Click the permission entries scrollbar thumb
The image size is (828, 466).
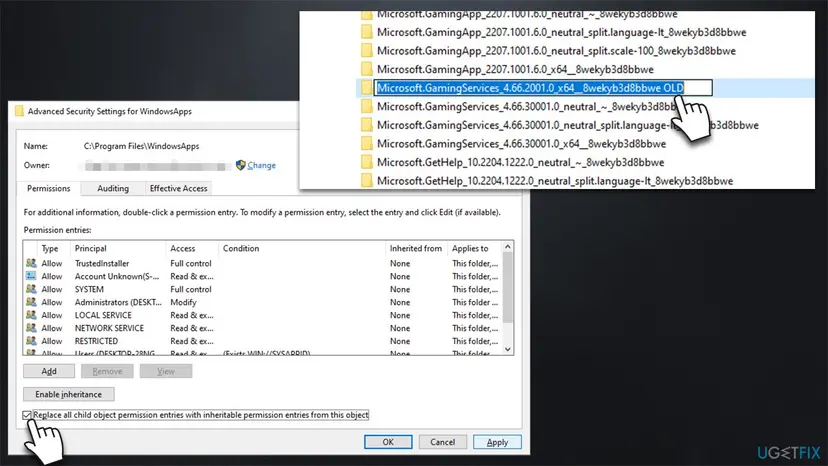[x=507, y=287]
